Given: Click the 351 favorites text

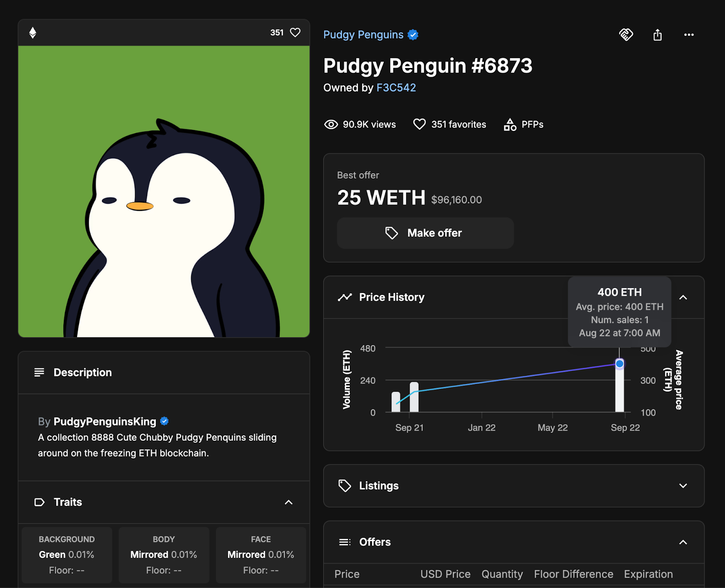Looking at the screenshot, I should [x=459, y=124].
